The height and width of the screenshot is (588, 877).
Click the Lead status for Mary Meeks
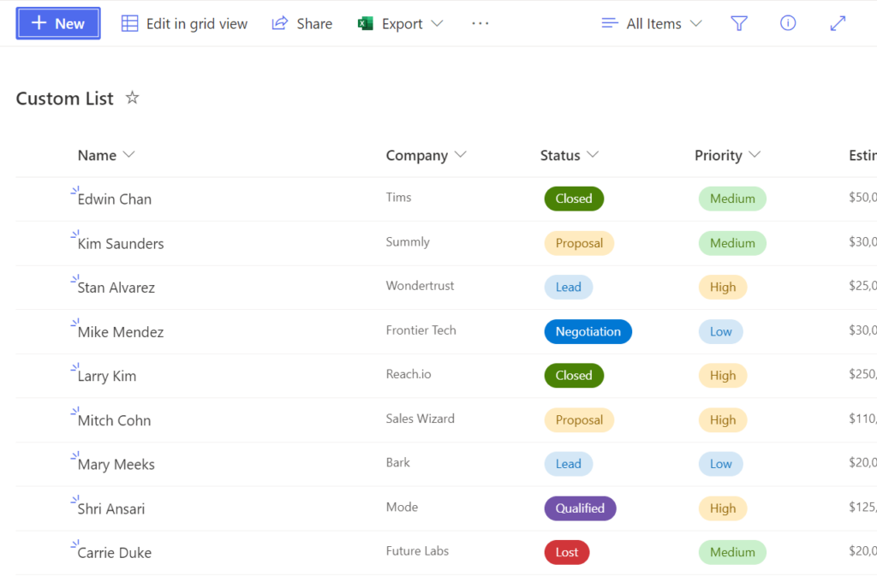[x=569, y=464]
